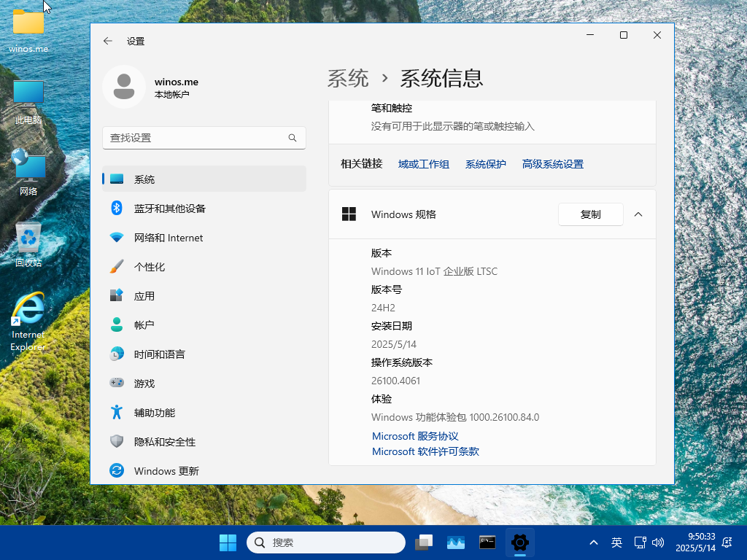Click the 复制 button for Windows 规格
The width and height of the screenshot is (747, 560).
(591, 214)
